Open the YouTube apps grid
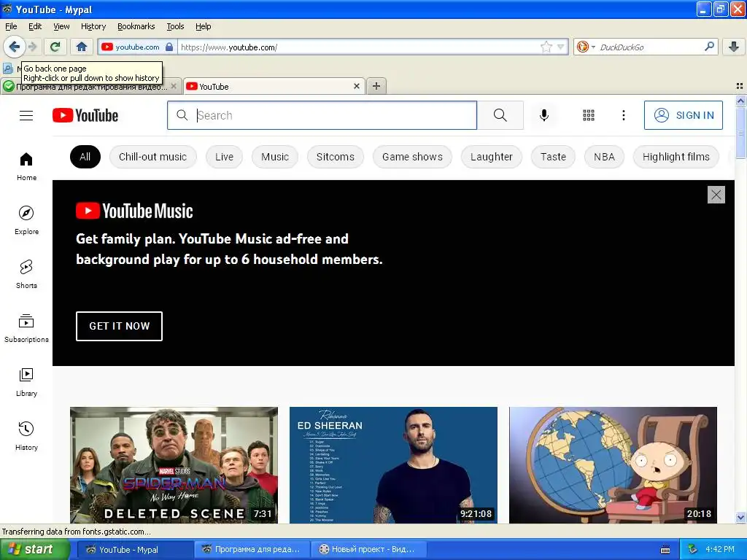The height and width of the screenshot is (560, 747). [x=589, y=115]
